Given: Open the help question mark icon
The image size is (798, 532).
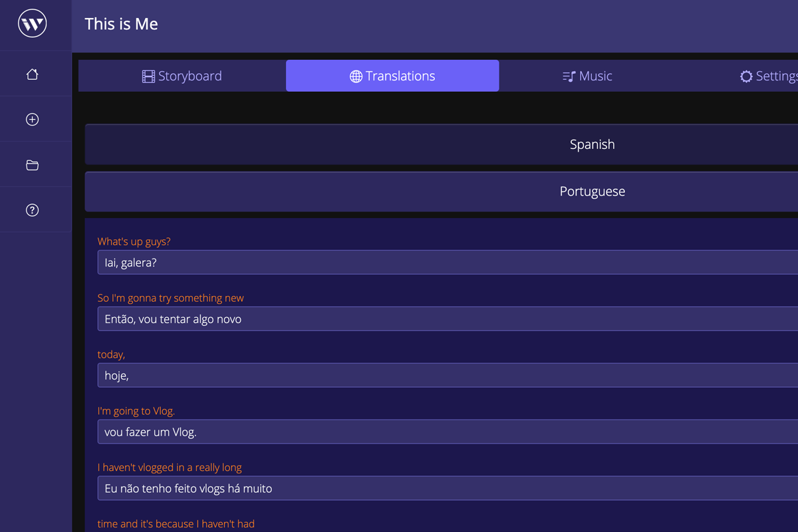Looking at the screenshot, I should coord(32,210).
